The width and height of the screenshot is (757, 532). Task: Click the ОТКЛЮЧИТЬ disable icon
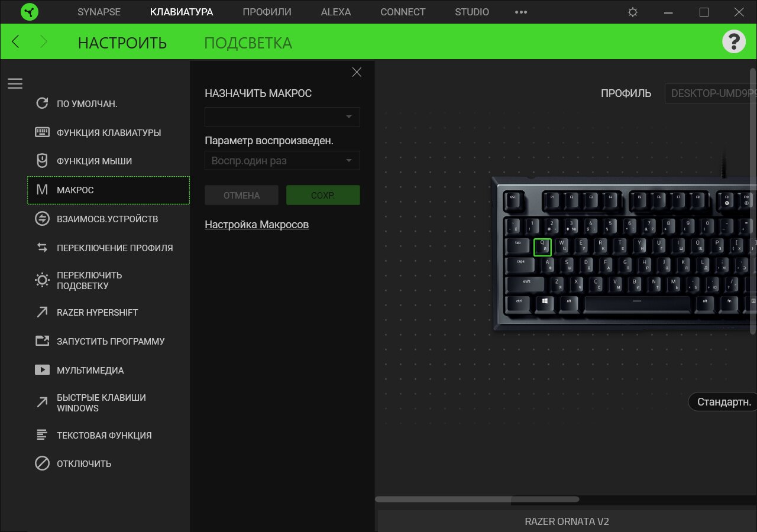(x=42, y=463)
